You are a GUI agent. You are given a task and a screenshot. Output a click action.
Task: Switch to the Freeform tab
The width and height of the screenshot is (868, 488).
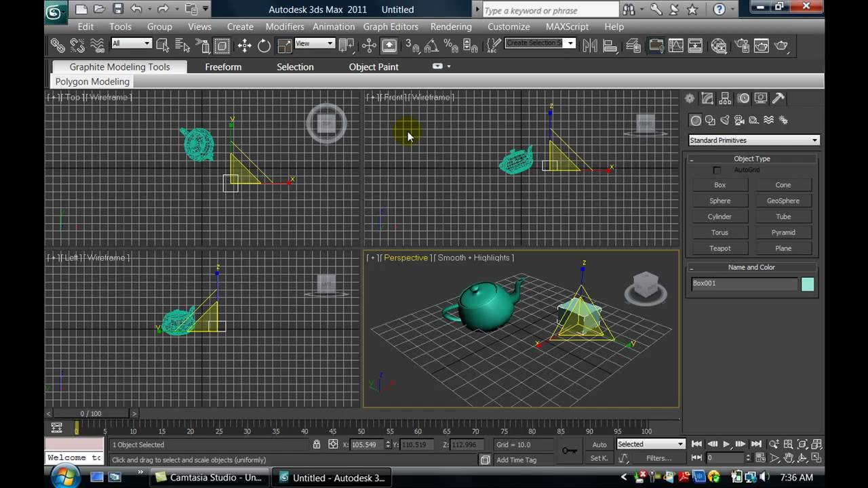[223, 66]
